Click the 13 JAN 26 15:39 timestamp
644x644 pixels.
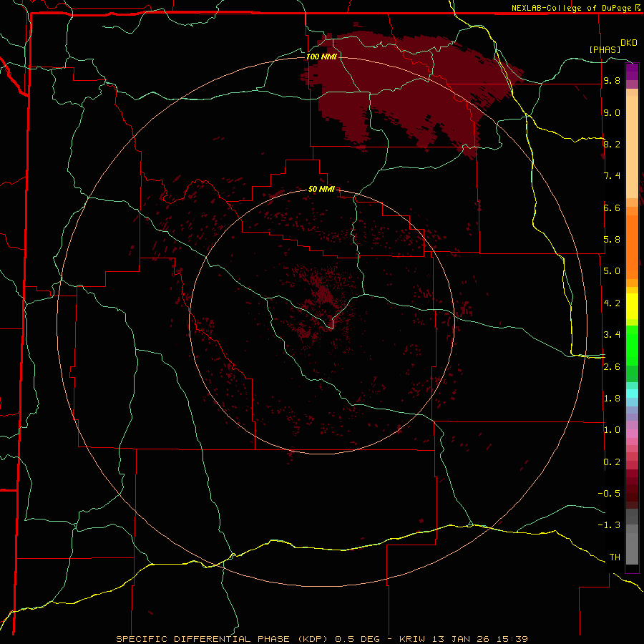(x=479, y=639)
